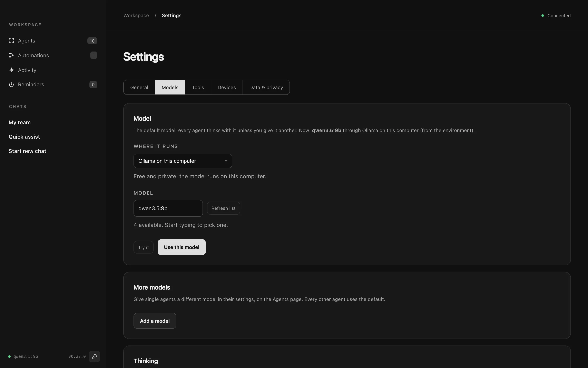
Task: Select the Models tab
Action: tap(170, 87)
